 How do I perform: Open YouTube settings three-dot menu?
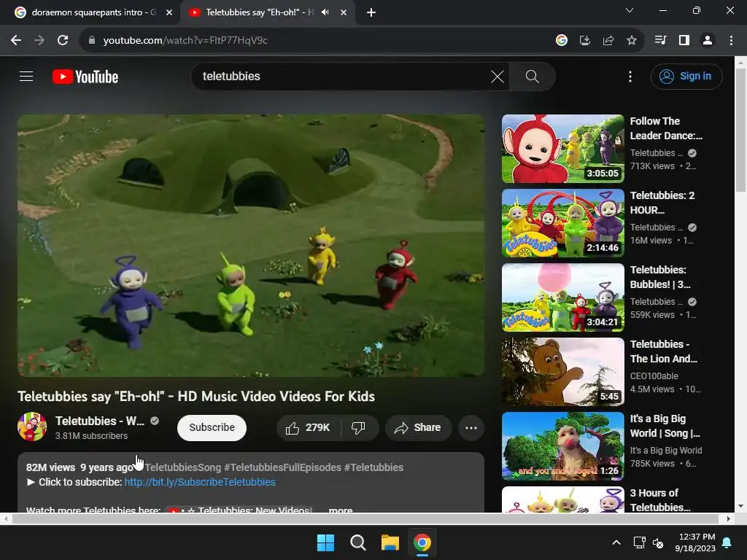(x=630, y=76)
